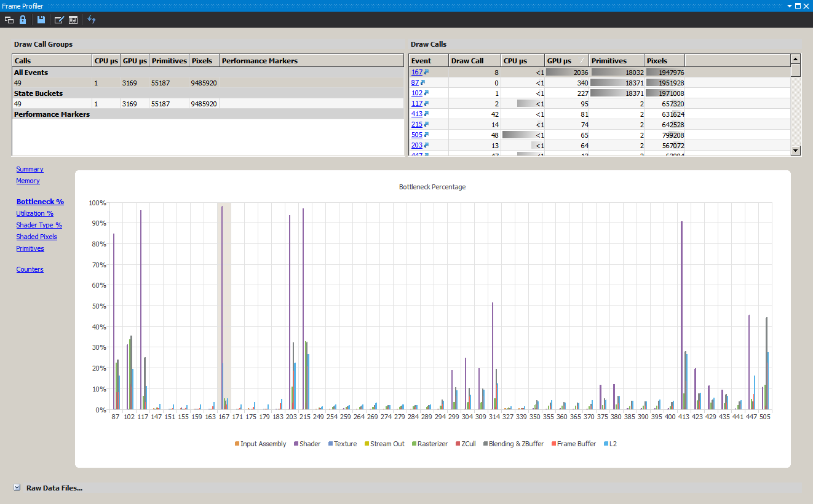The height and width of the screenshot is (504, 813).
Task: Toggle Blending & ZBuffer series in legend
Action: pyautogui.click(x=513, y=444)
